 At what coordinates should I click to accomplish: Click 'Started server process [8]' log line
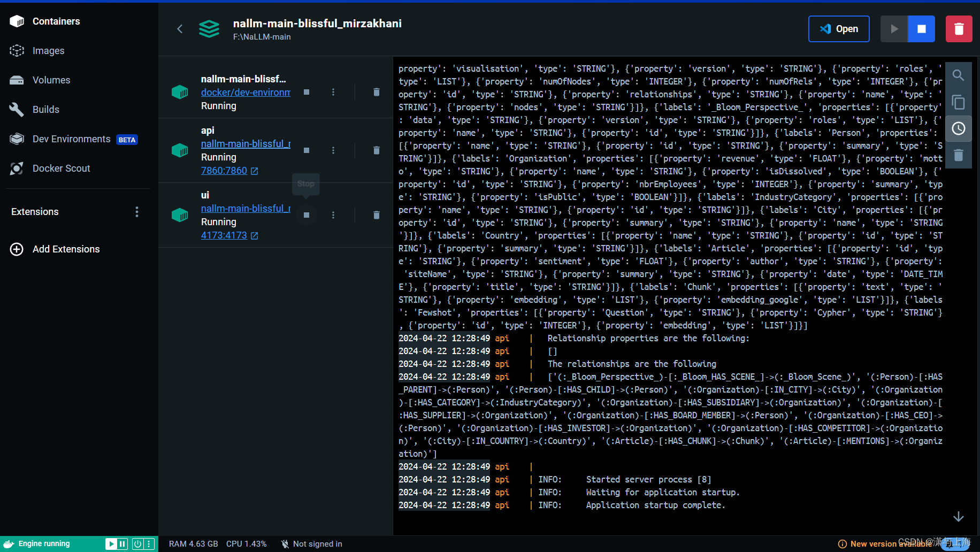pos(648,480)
